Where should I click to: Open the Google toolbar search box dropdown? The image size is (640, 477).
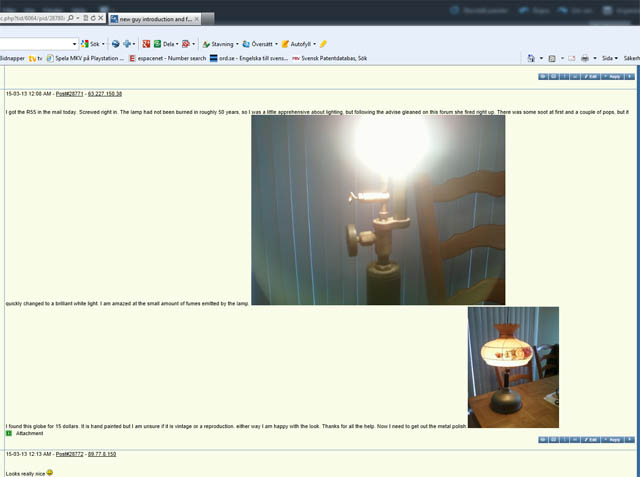74,44
